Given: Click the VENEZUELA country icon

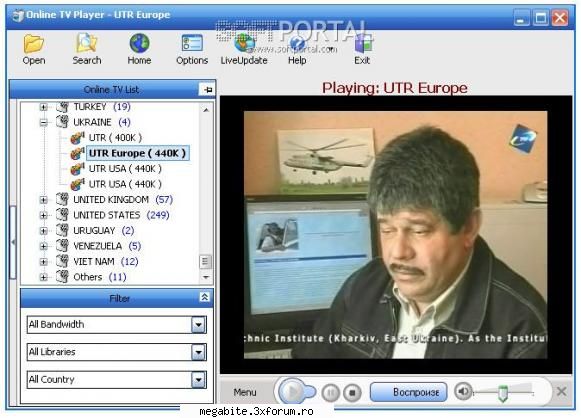Looking at the screenshot, I should tap(62, 246).
